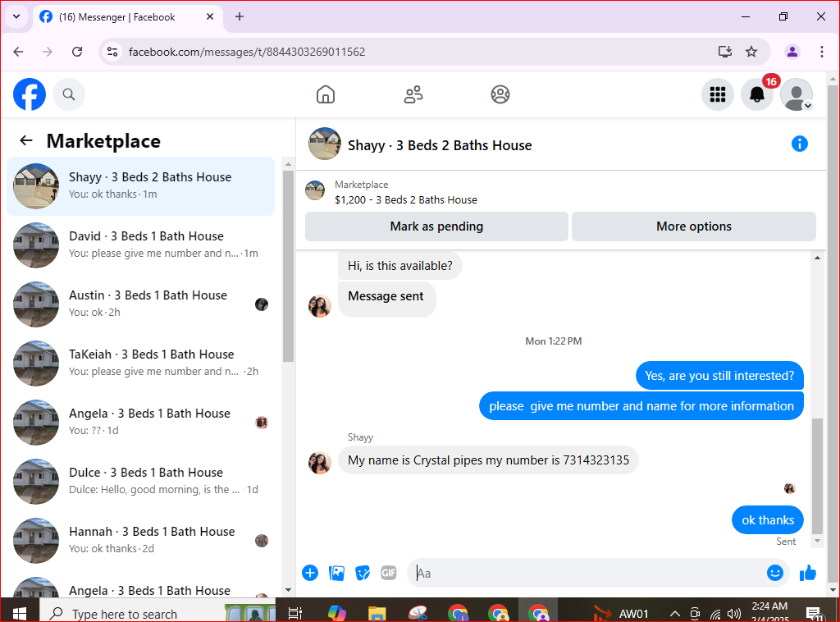Reload the page with the refresh icon
The height and width of the screenshot is (622, 840).
(77, 52)
